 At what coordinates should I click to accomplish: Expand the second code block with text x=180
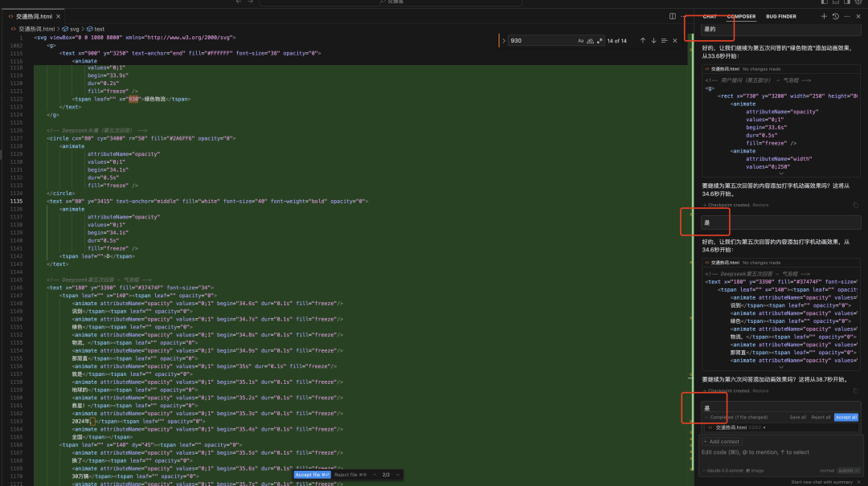coord(781,367)
